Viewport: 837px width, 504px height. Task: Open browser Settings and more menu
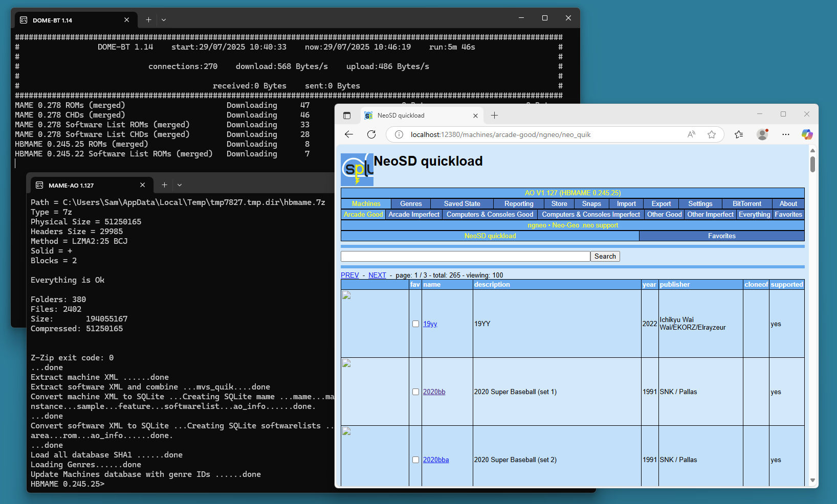(786, 134)
